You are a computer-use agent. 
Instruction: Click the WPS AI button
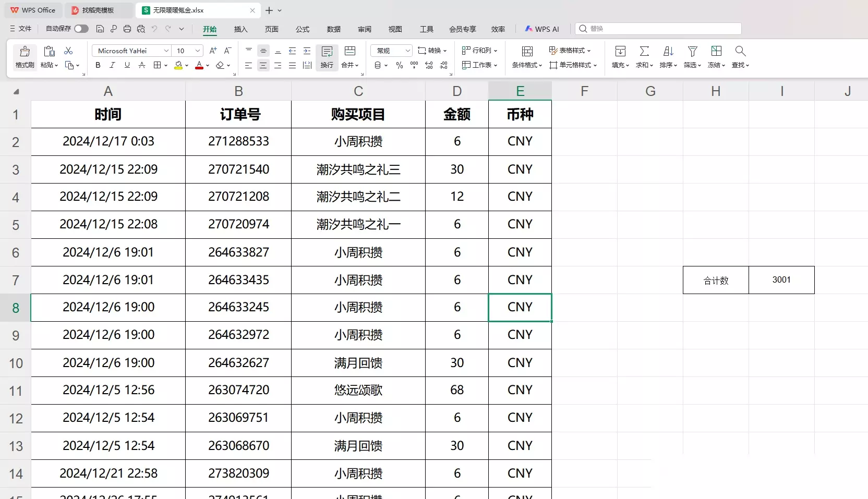coord(542,29)
